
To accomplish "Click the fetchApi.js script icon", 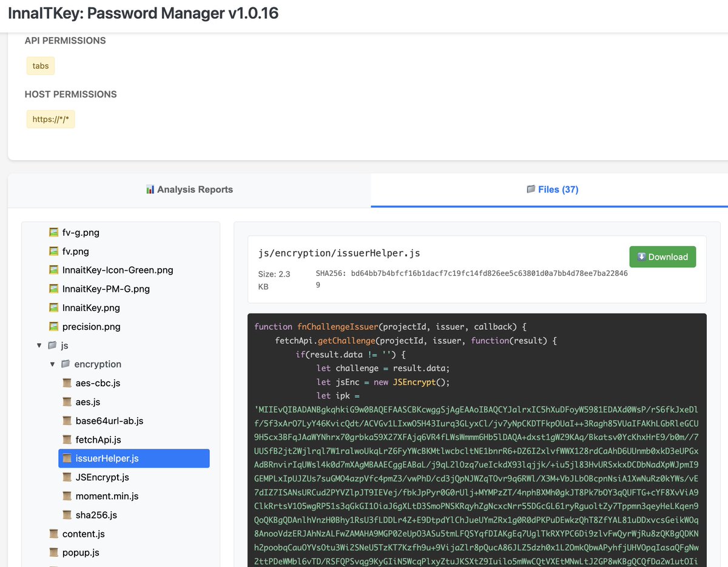I will coord(67,439).
